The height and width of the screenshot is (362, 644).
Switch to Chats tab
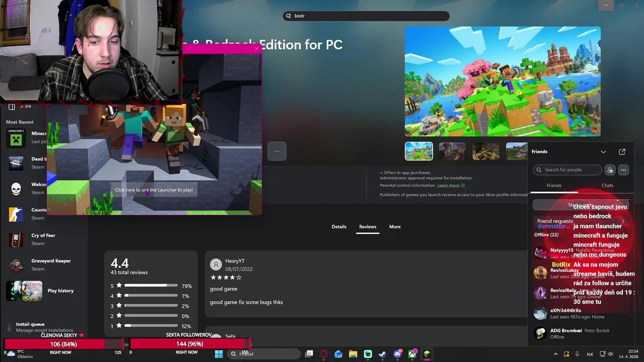(x=607, y=186)
